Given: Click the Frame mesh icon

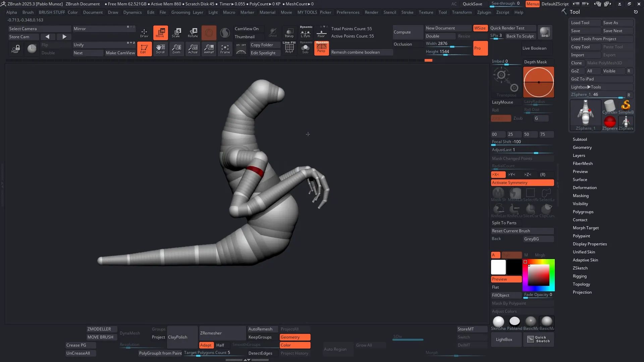Looking at the screenshot, I should coord(225,49).
